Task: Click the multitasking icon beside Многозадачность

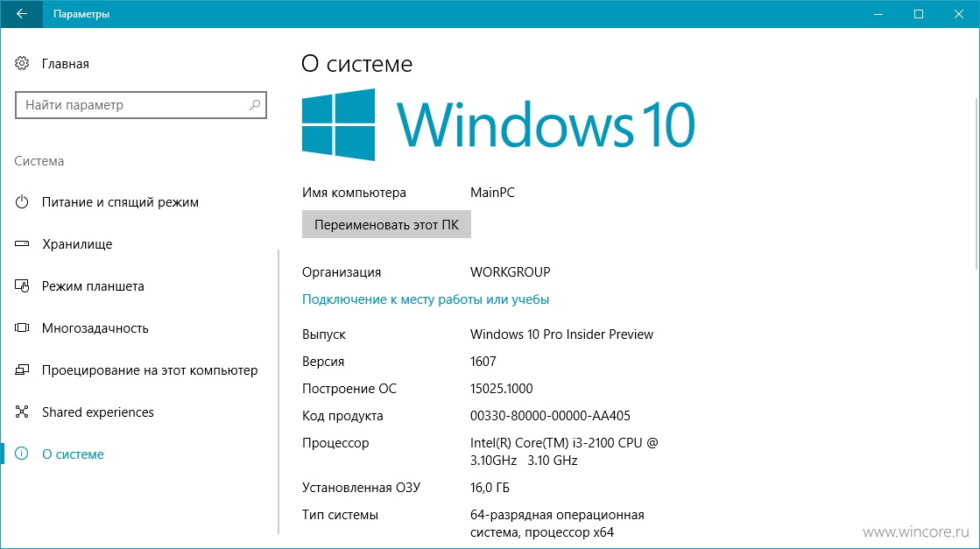Action: click(x=22, y=327)
